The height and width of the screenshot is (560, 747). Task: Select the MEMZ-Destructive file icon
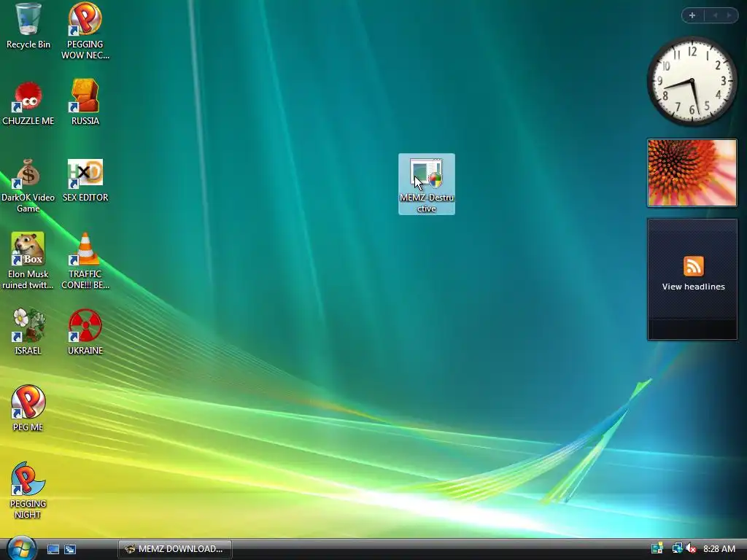coord(427,184)
